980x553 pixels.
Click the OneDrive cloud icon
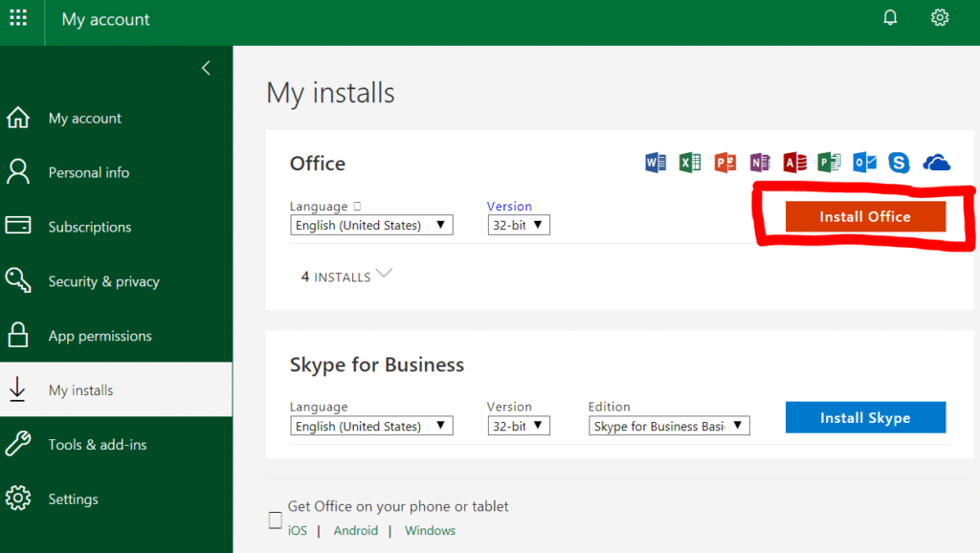pyautogui.click(x=936, y=163)
